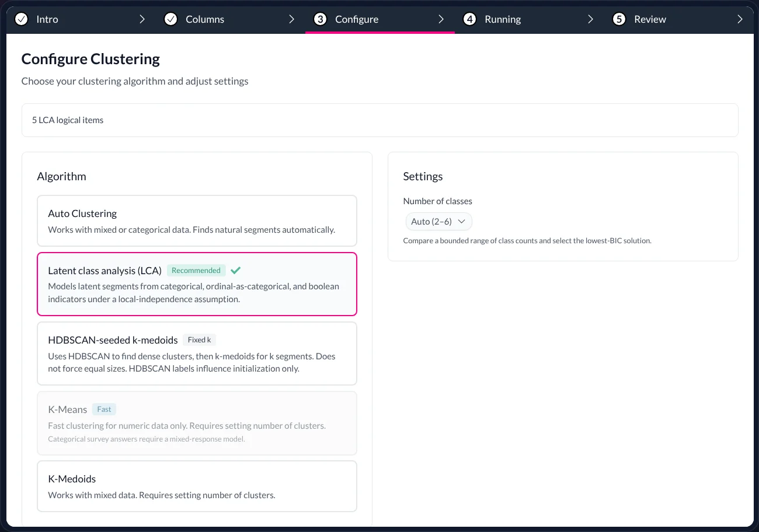This screenshot has width=759, height=532.
Task: Select the Auto Clustering algorithm card
Action: click(x=197, y=220)
